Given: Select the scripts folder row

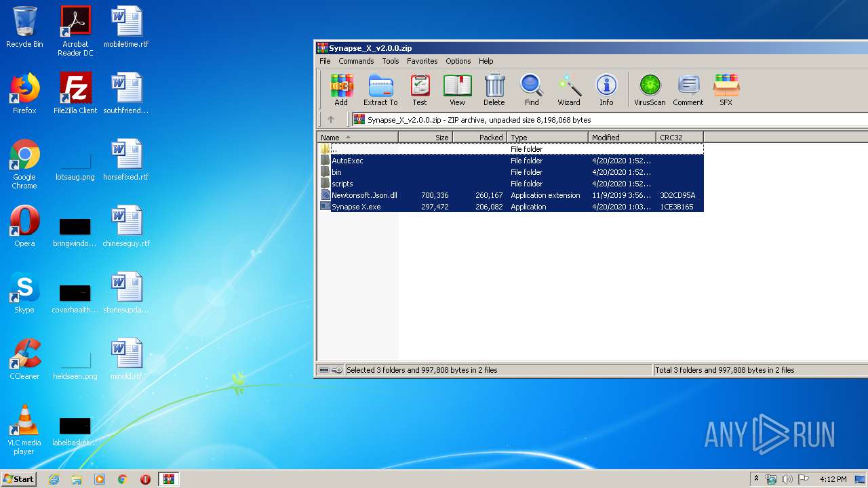Looking at the screenshot, I should coord(511,184).
